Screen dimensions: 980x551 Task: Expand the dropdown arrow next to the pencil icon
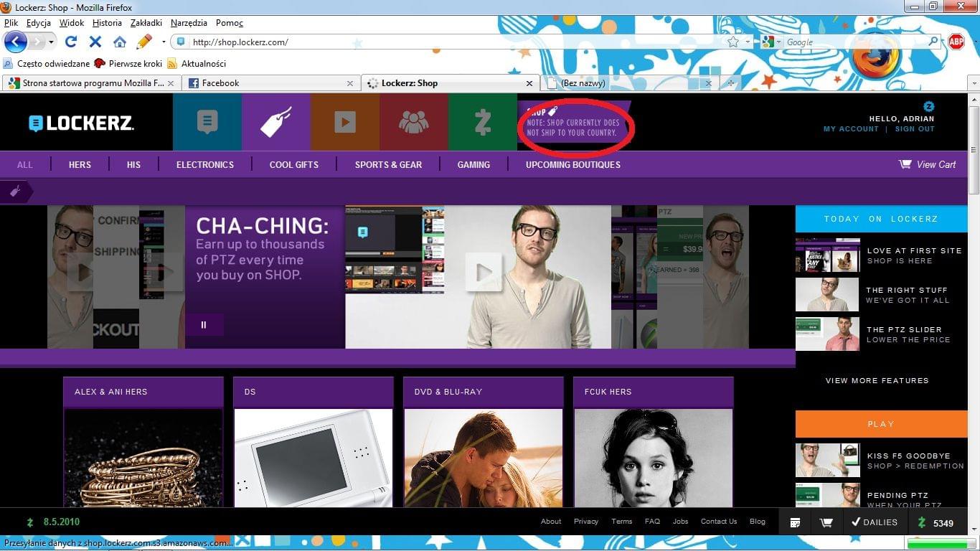click(x=164, y=42)
